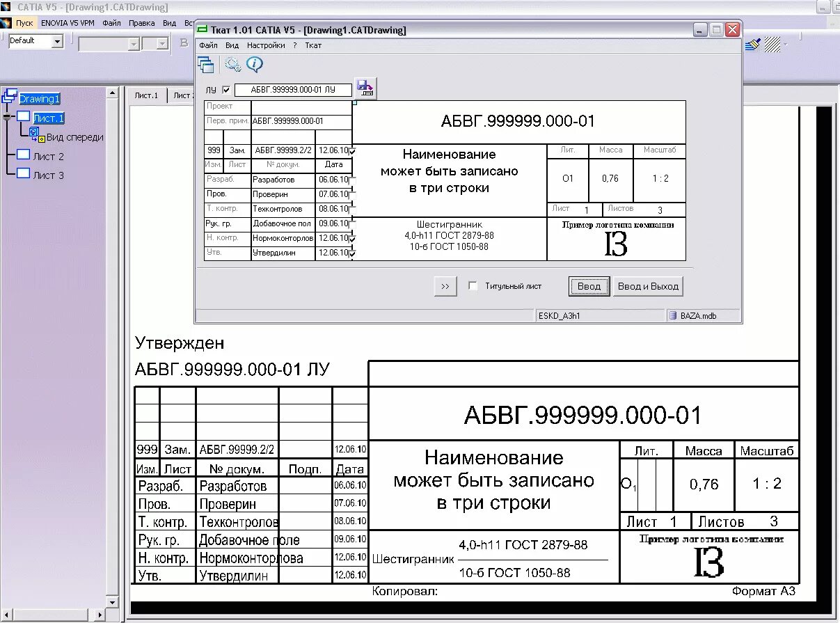
Task: Collapse the Лист.1 node in the tree
Action: 7,118
